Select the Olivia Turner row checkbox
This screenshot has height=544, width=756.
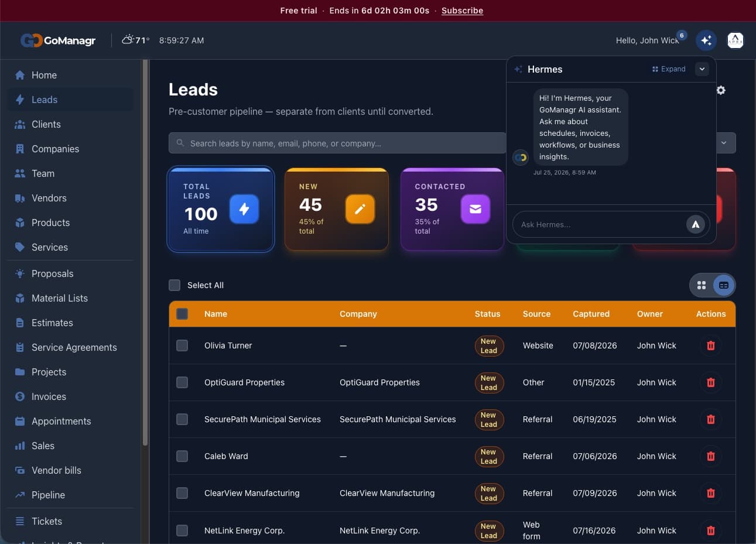[x=182, y=345]
